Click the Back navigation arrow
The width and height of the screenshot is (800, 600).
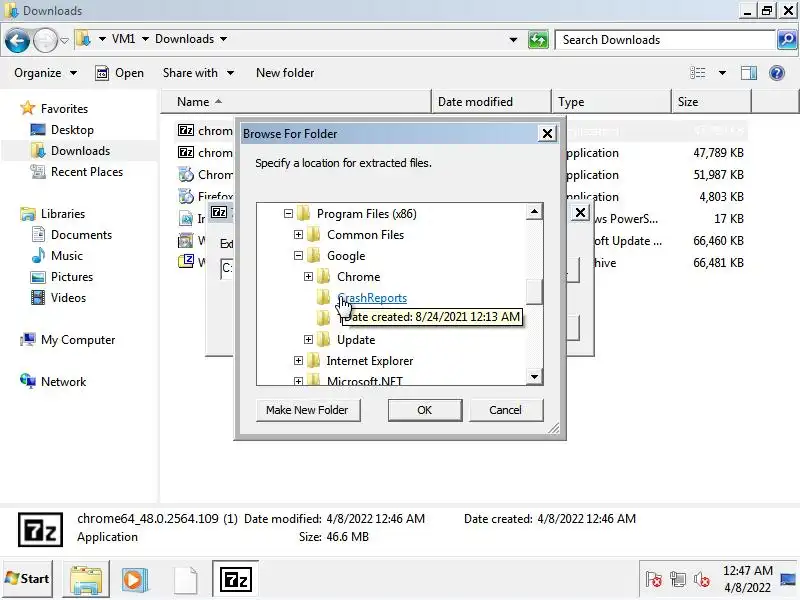pyautogui.click(x=17, y=40)
